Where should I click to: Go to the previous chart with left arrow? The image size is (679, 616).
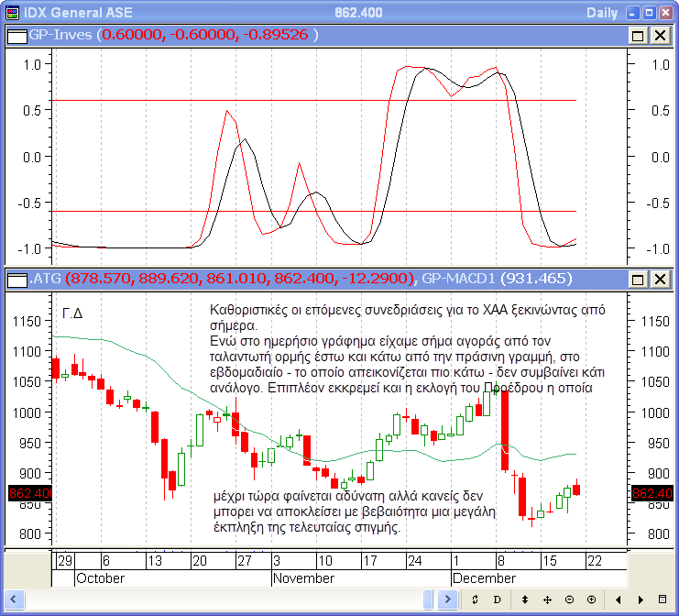tap(619, 599)
